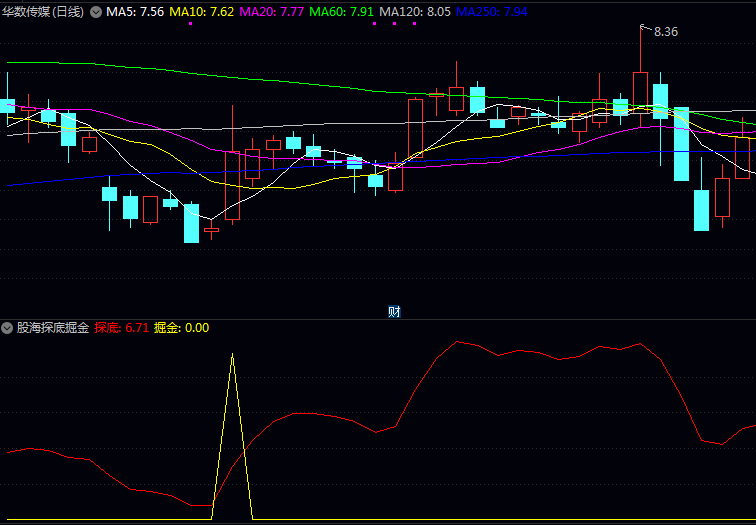Select the MA5 moving average label
Viewport: 756px width, 525px height.
[135, 12]
